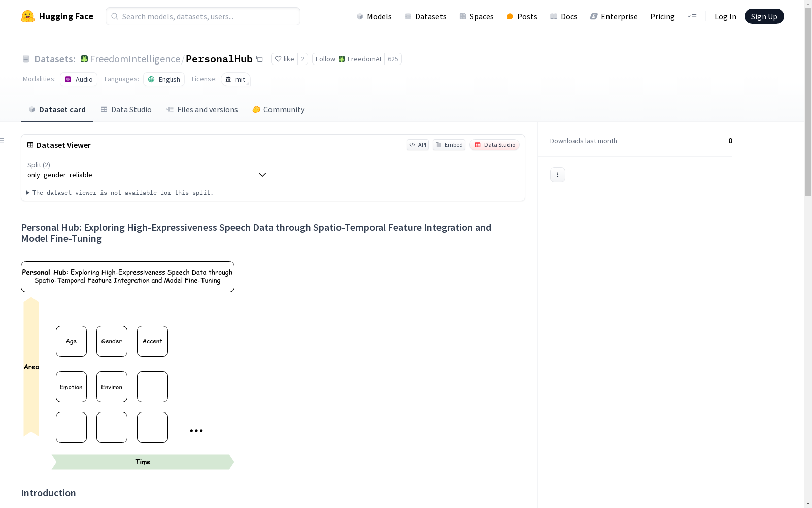The image size is (812, 508).
Task: Expand the dataset viewer not available message
Action: tap(120, 193)
